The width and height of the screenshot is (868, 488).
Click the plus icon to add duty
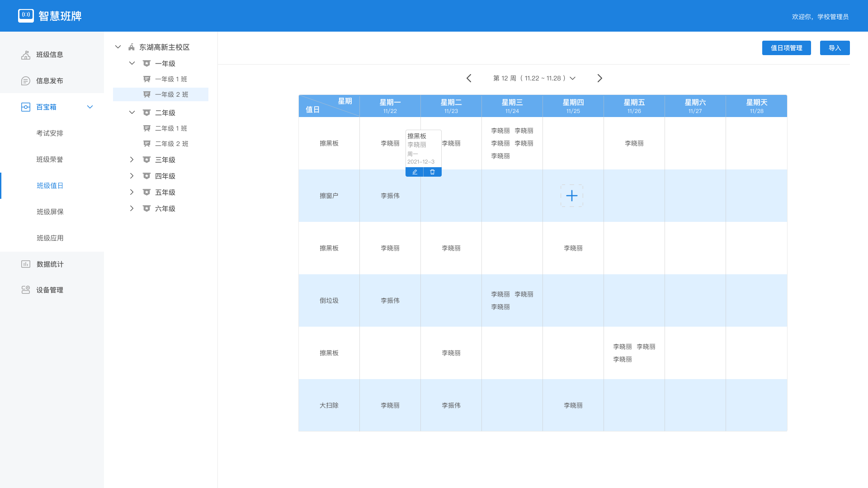tap(572, 196)
